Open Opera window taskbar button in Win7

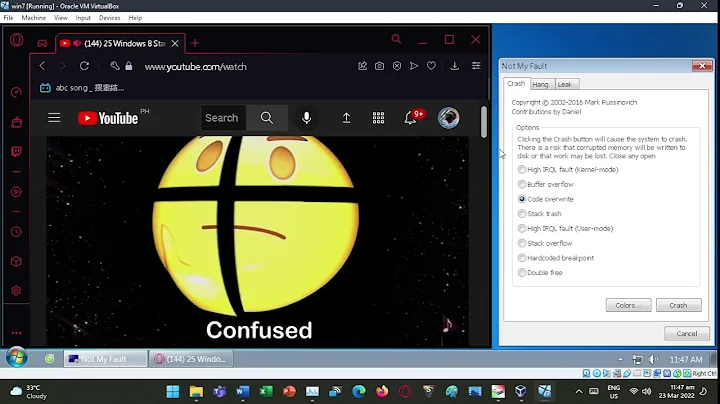[x=191, y=359]
